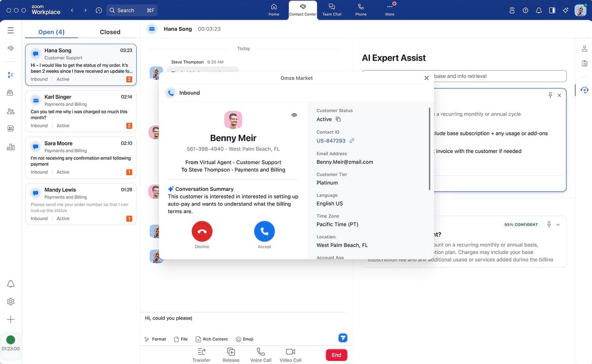Open the Team Chat tab
Screen dimensions: 592x364
332,10
